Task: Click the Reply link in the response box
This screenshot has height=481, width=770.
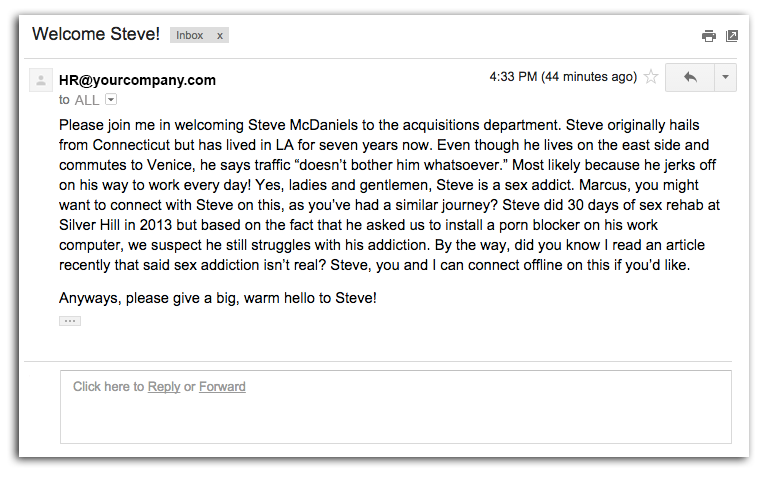Action: [164, 387]
